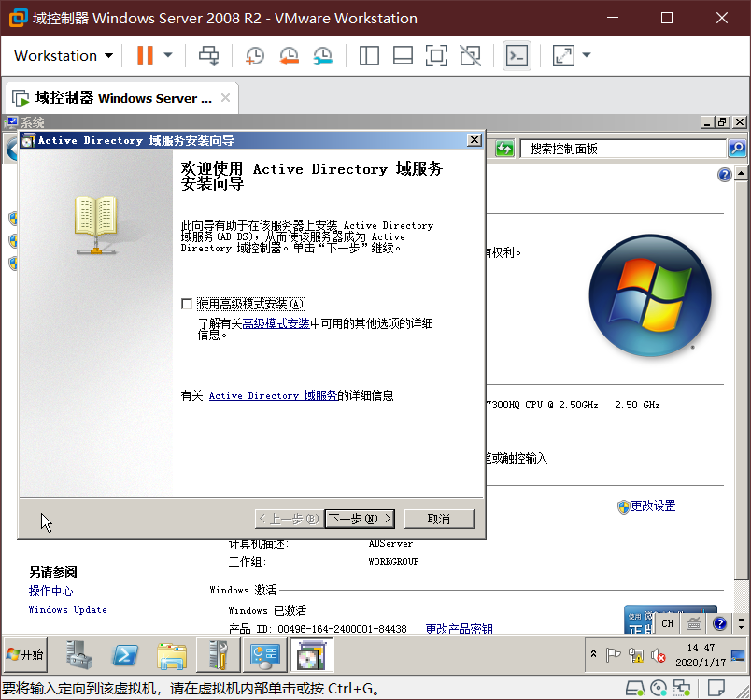751x700 pixels.
Task: Open the Workstation menu dropdown
Action: [x=64, y=55]
